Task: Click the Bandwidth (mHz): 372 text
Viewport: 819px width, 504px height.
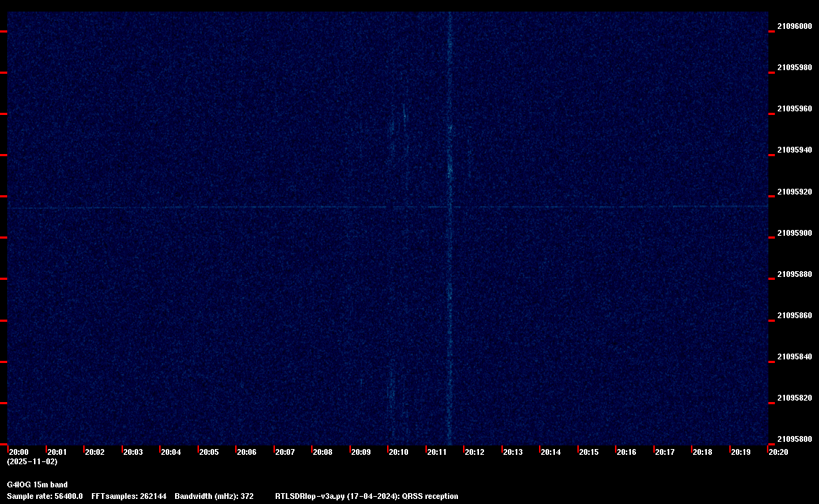Action: pyautogui.click(x=214, y=496)
